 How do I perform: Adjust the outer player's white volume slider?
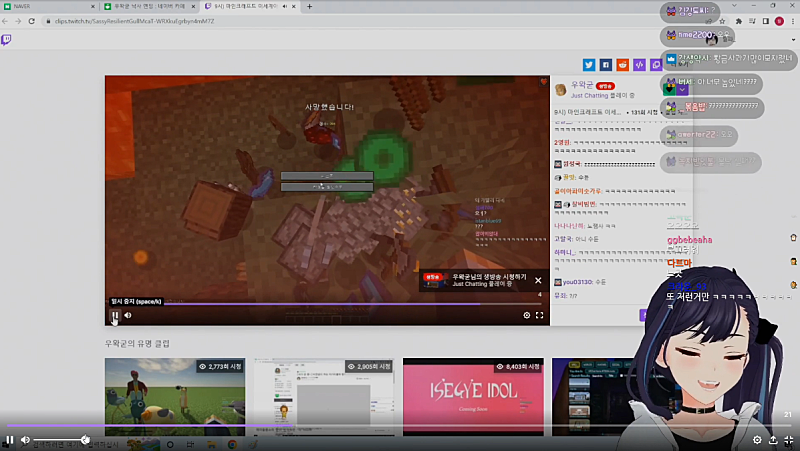60,440
